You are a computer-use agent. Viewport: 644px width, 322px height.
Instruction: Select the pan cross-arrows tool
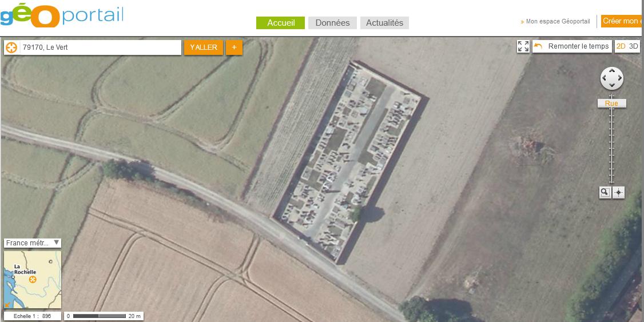coord(618,192)
